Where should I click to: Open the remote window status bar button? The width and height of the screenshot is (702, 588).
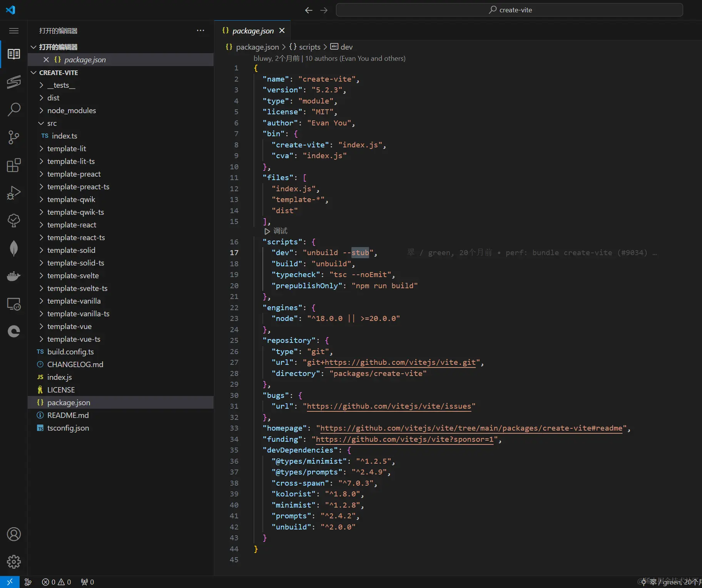point(10,582)
